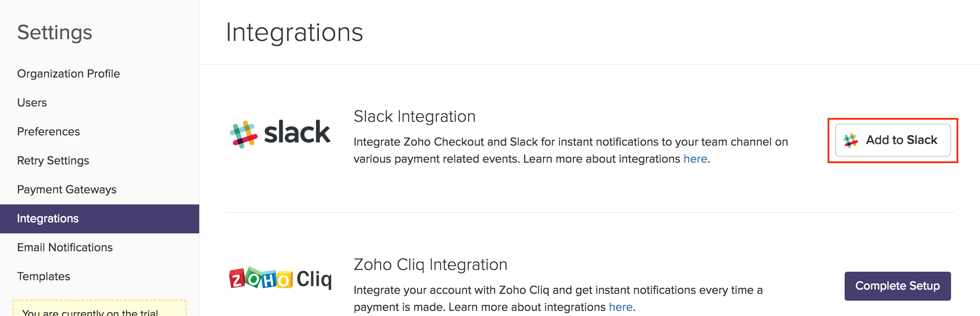
Task: Go to the Users settings page
Action: pyautogui.click(x=32, y=103)
